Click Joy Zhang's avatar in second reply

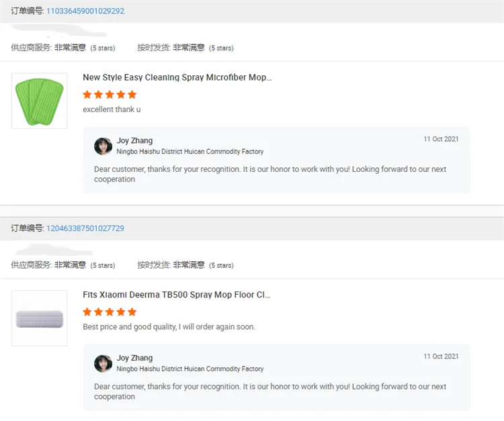coord(103,363)
